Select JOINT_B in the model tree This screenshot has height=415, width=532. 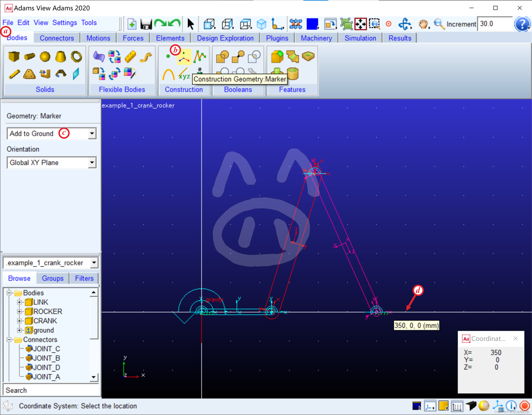(x=46, y=358)
